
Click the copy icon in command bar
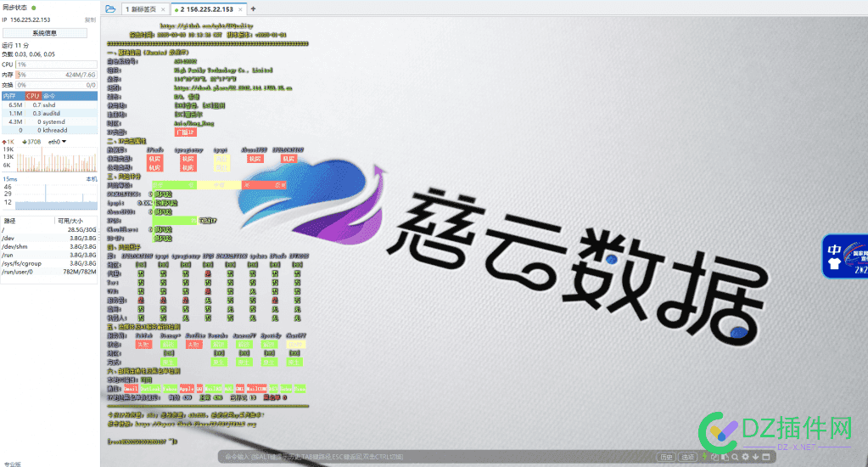(x=714, y=457)
